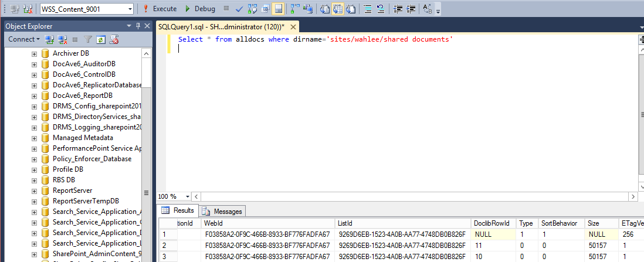Viewport: 644px width, 262px height.
Task: Open the Connect dropdown in Object Explorer
Action: [24, 39]
